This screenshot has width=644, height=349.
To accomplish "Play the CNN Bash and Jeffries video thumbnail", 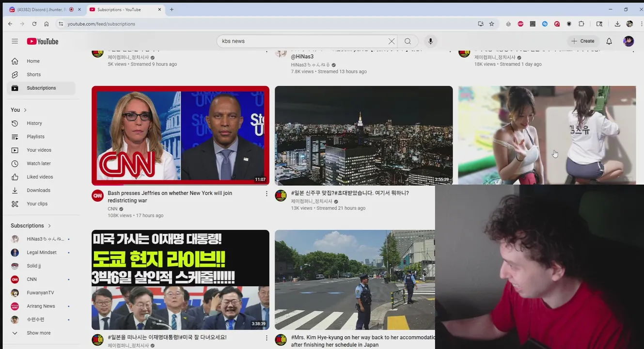I will [x=180, y=136].
